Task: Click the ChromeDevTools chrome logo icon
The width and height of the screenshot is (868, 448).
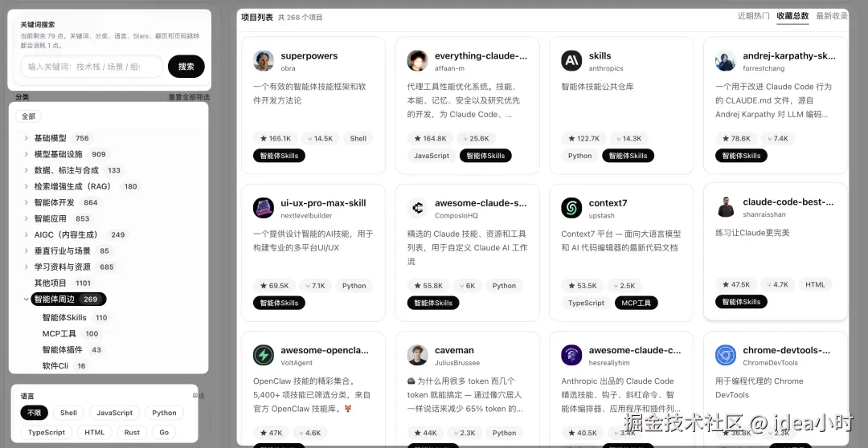Action: pyautogui.click(x=725, y=355)
